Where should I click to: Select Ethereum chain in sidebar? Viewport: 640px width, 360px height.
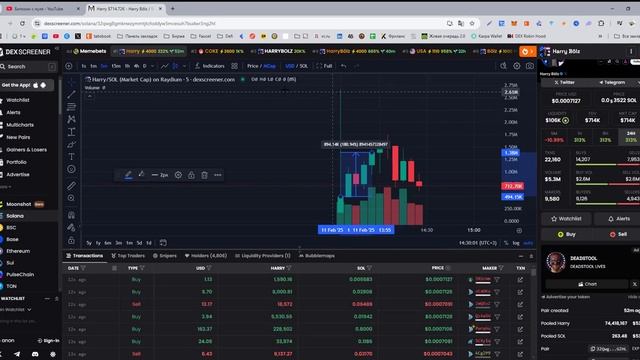pos(18,251)
